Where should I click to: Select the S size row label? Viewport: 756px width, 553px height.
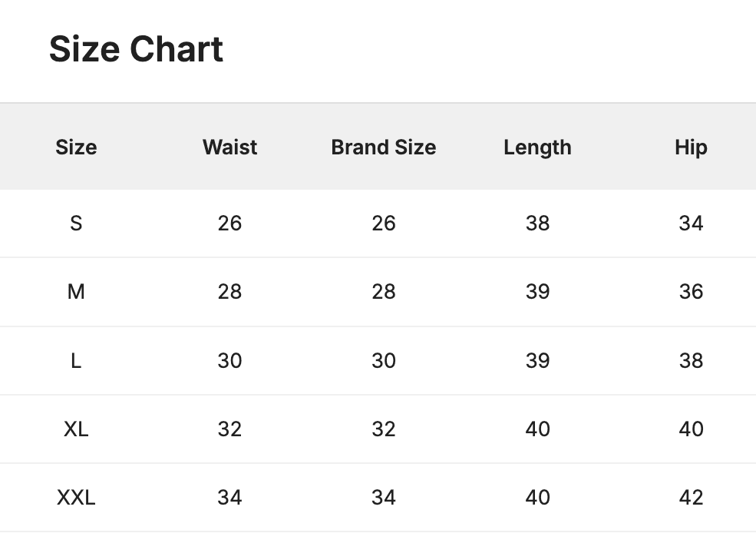click(x=76, y=224)
